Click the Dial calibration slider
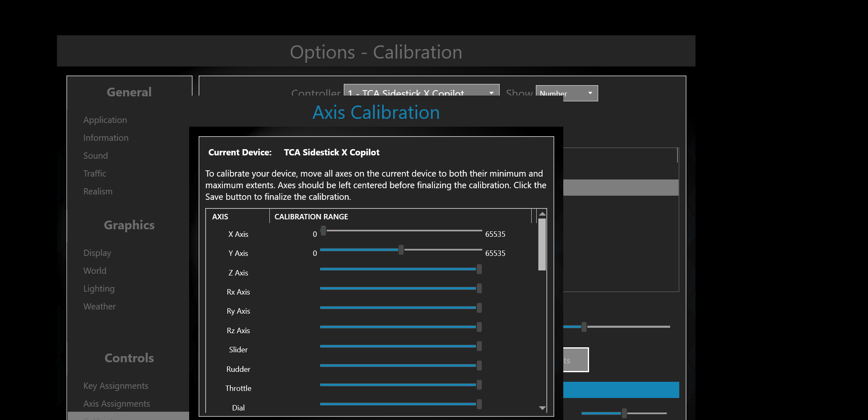The image size is (868, 420). 401,404
